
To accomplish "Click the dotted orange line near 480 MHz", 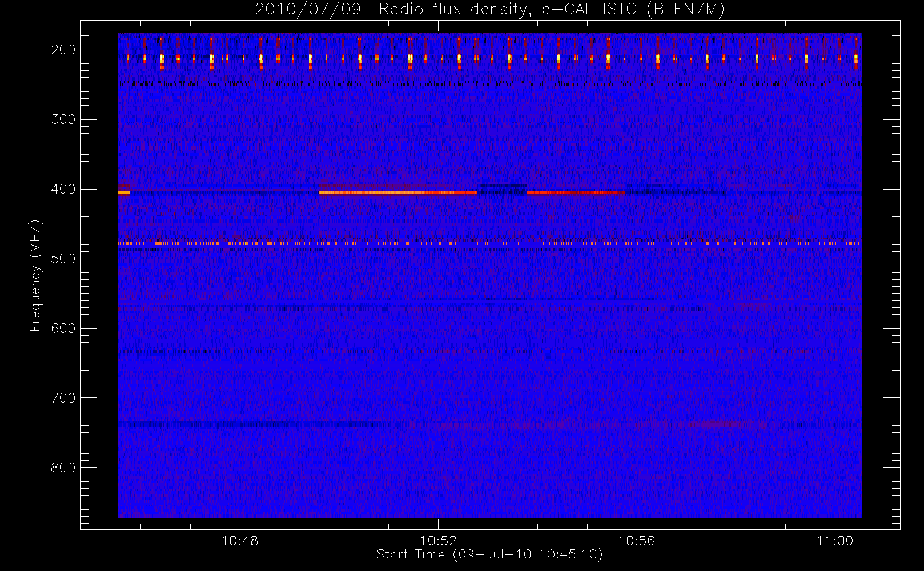I will point(489,243).
